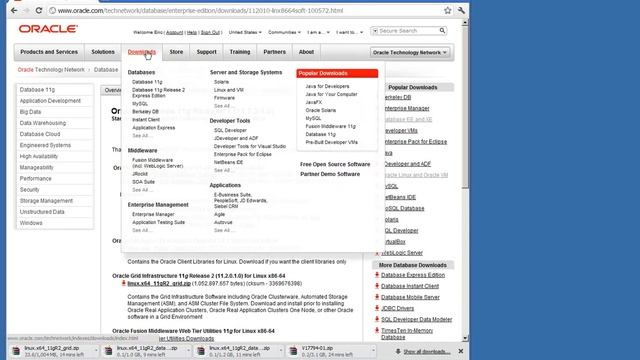Click the archive icon of V17794-01.zip download
The height and width of the screenshot is (360, 640).
(293, 351)
